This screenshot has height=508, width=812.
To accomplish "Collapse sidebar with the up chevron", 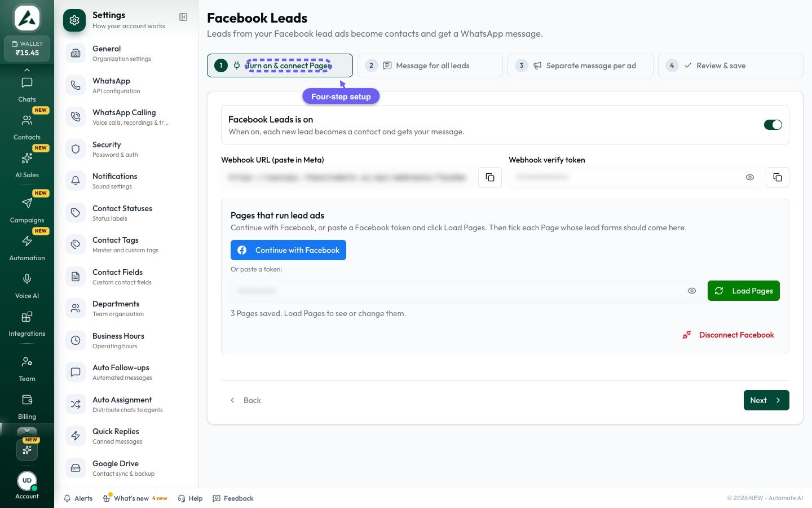I will pos(27,69).
